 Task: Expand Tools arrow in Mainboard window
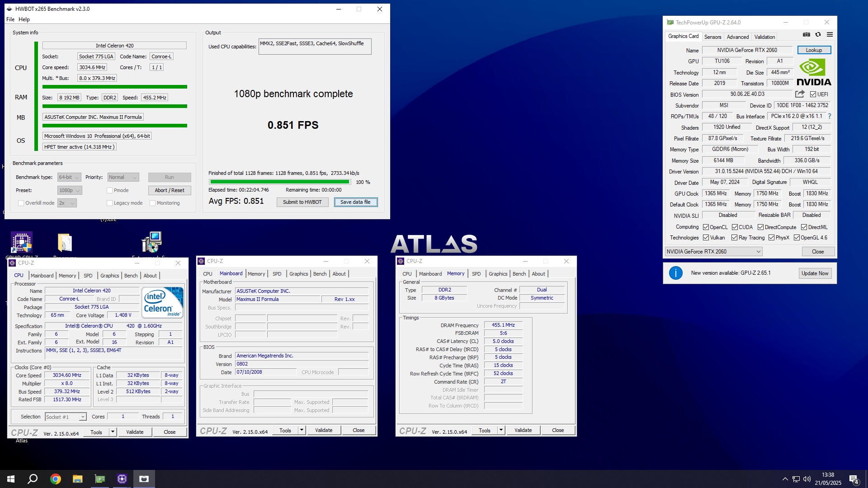(302, 430)
